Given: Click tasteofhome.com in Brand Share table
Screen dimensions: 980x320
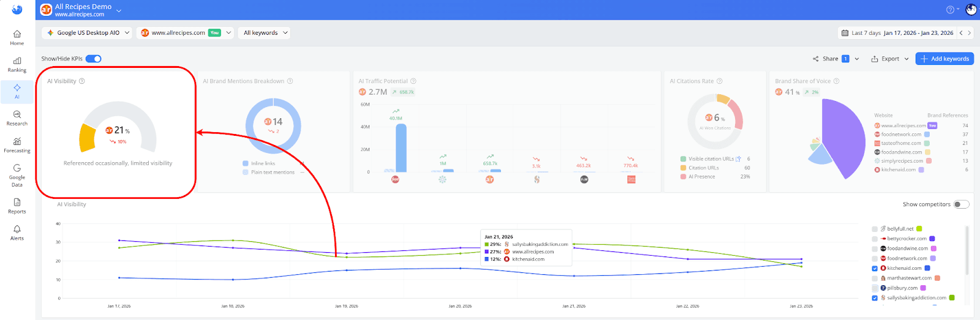Looking at the screenshot, I should pos(901,143).
